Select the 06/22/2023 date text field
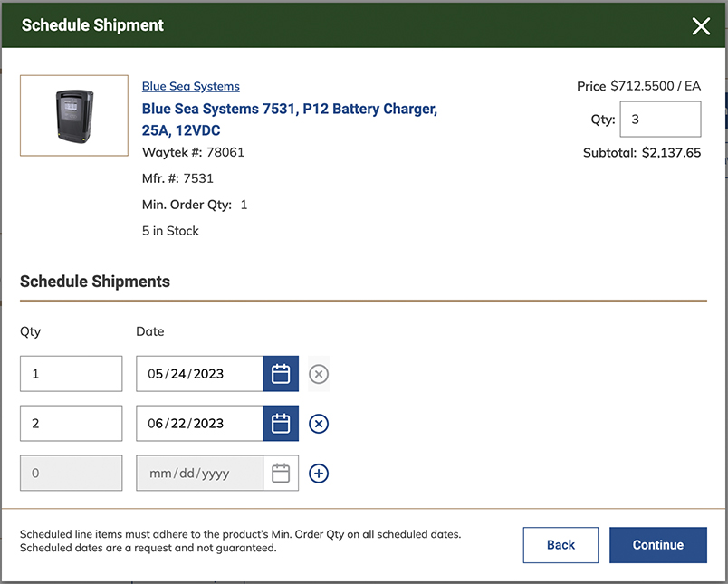728x584 pixels. tap(199, 423)
